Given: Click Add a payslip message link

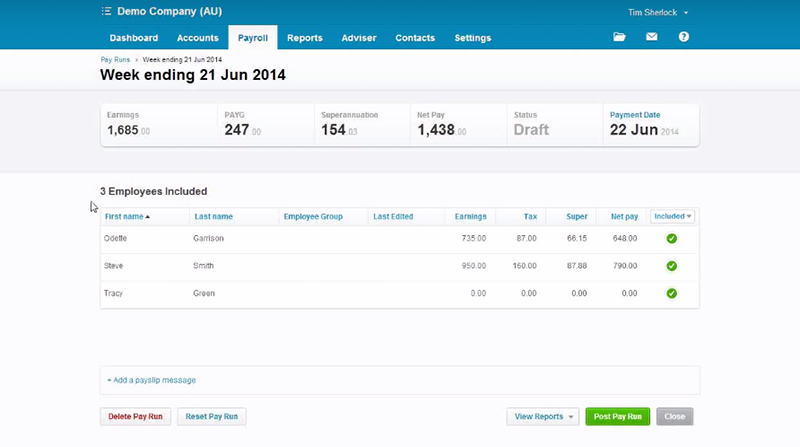Looking at the screenshot, I should [x=151, y=380].
